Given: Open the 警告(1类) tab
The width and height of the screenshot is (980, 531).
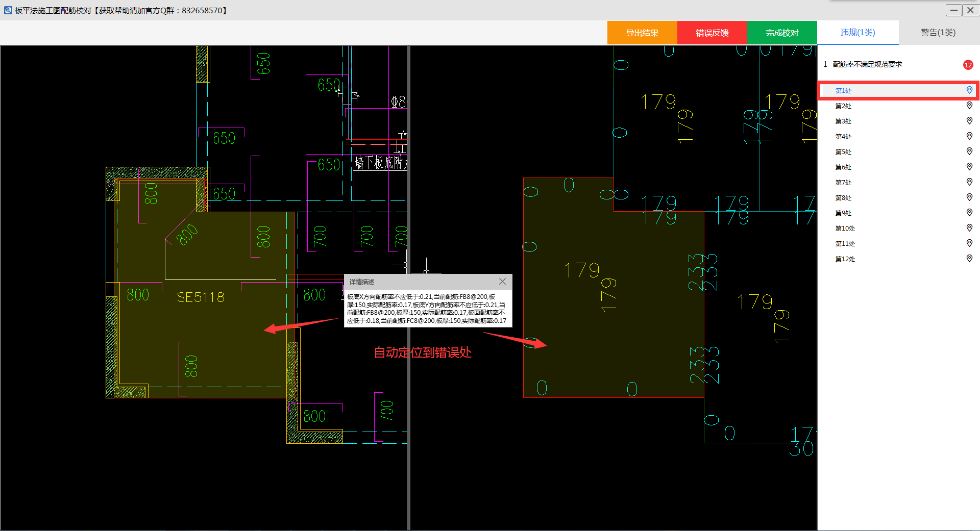Looking at the screenshot, I should pyautogui.click(x=938, y=33).
